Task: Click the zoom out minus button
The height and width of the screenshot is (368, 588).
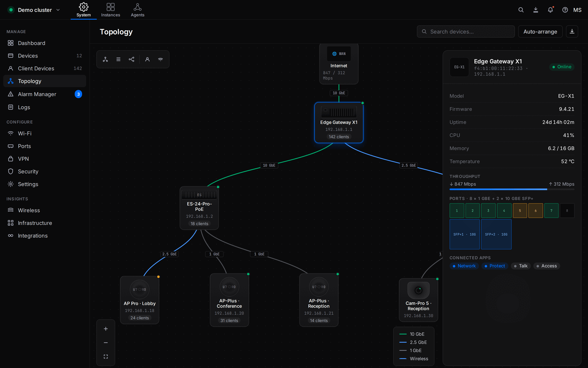Action: (106, 343)
